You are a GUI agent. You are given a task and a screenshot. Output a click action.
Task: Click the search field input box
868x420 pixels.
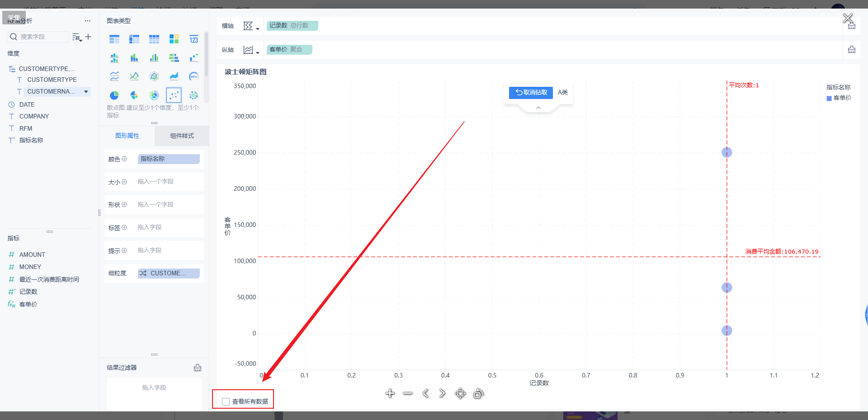click(x=38, y=37)
